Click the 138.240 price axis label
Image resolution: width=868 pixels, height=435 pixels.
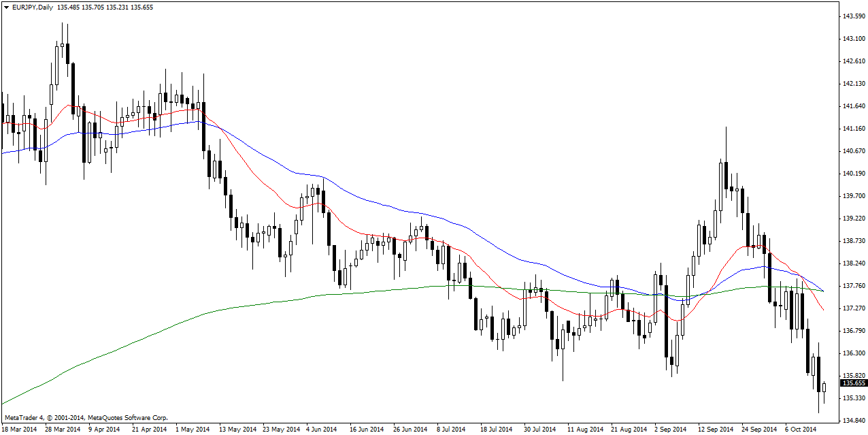(x=853, y=263)
